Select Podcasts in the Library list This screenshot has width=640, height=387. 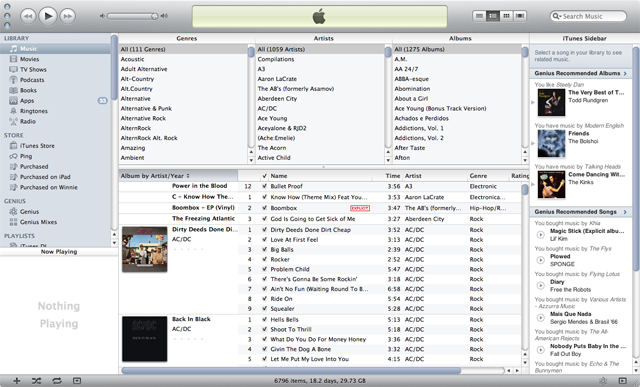(32, 80)
